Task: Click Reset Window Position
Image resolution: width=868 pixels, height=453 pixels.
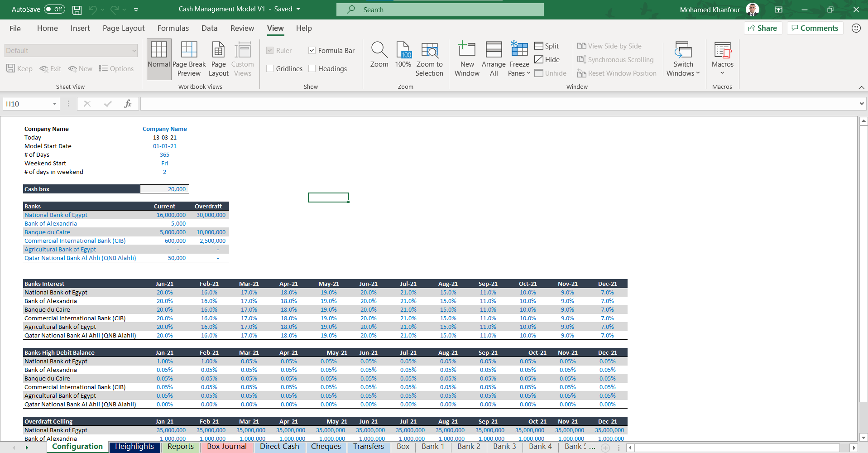Action: click(x=617, y=73)
